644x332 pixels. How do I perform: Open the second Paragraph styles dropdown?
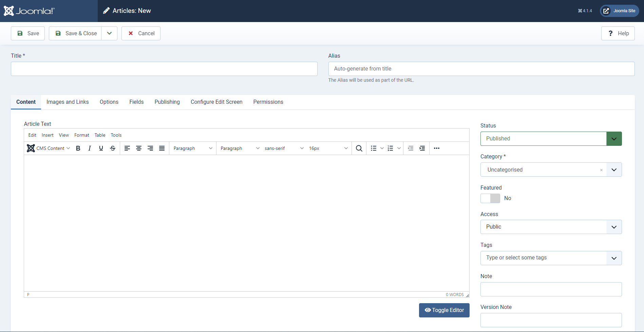(x=240, y=148)
